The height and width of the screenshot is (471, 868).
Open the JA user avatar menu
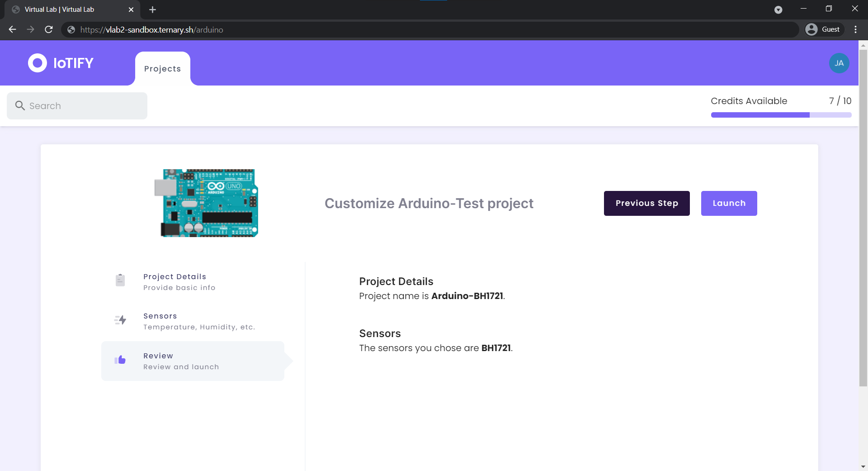coord(839,63)
